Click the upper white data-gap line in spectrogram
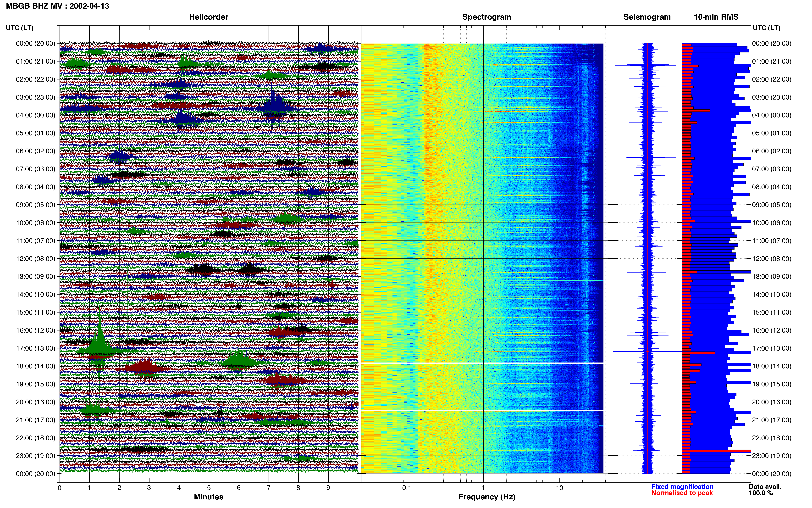 (482, 363)
